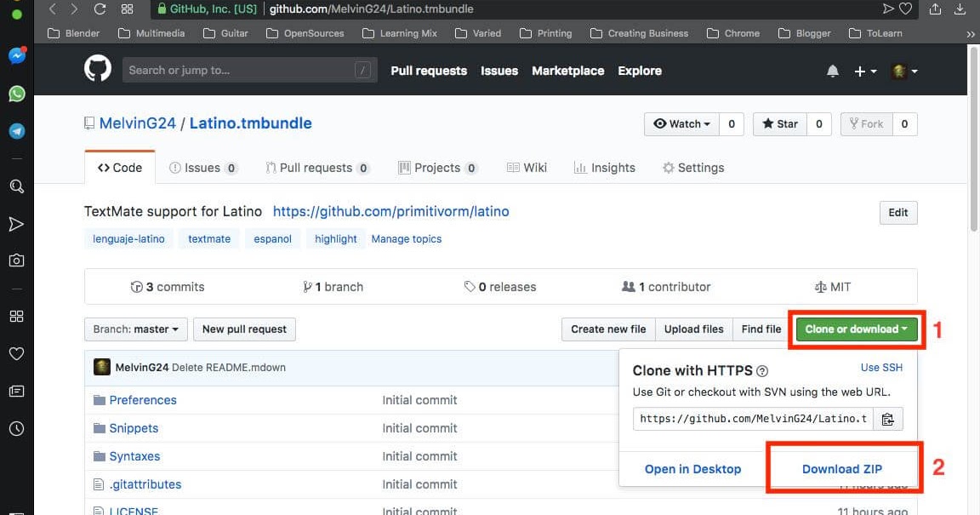Click Download ZIP link
This screenshot has width=980, height=515.
click(842, 469)
